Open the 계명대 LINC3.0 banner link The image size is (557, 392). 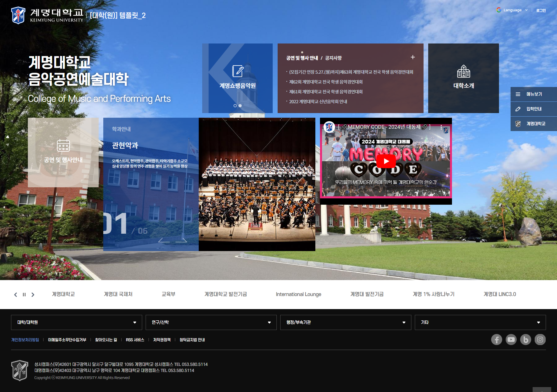click(500, 294)
